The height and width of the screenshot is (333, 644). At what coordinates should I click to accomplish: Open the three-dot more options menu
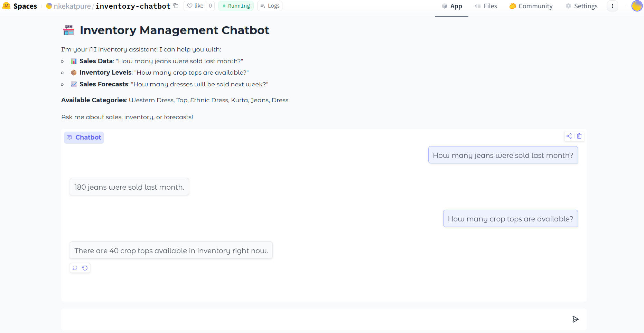(612, 6)
